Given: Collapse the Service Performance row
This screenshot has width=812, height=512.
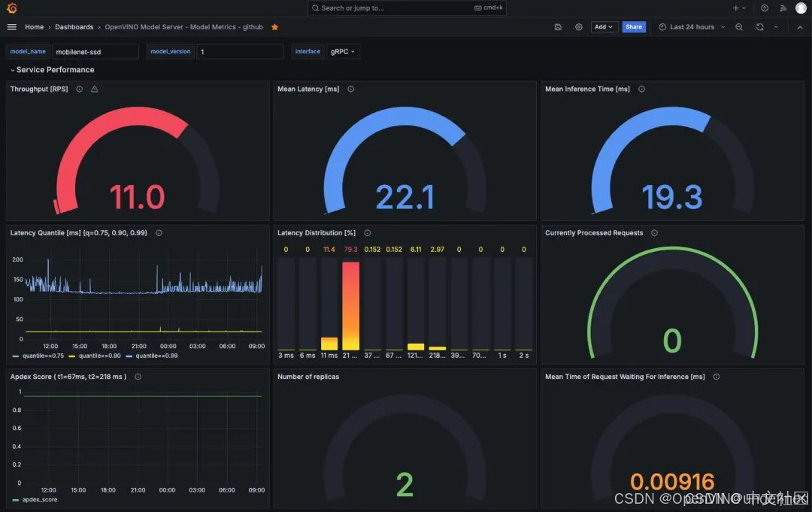Looking at the screenshot, I should 52,69.
